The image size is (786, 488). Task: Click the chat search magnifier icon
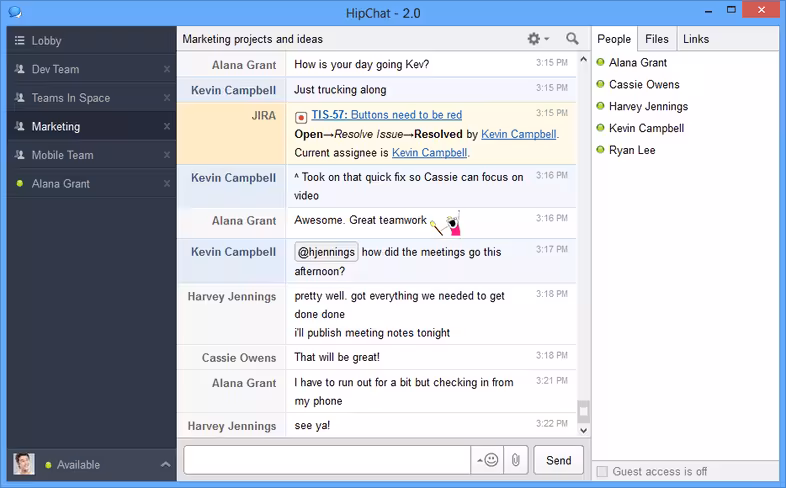[572, 39]
